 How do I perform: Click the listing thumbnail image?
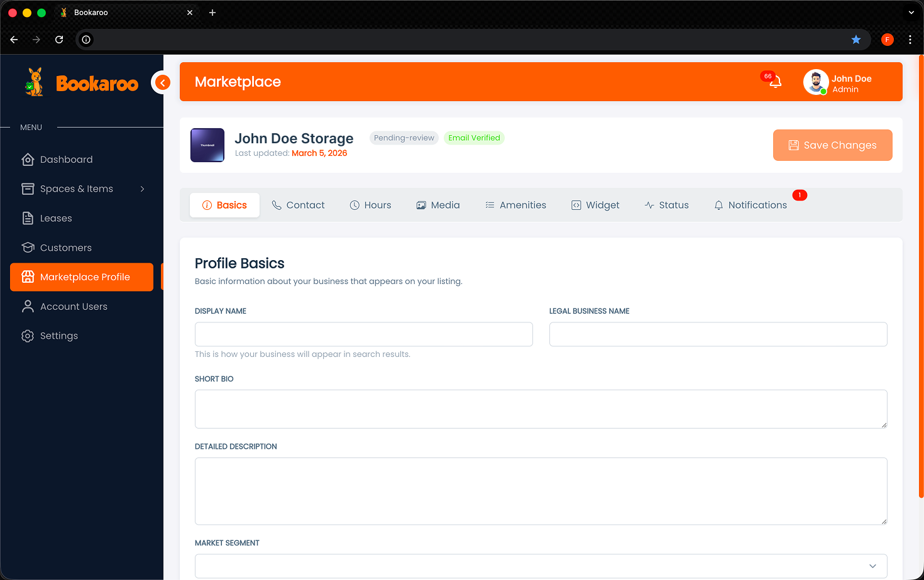[x=207, y=145]
